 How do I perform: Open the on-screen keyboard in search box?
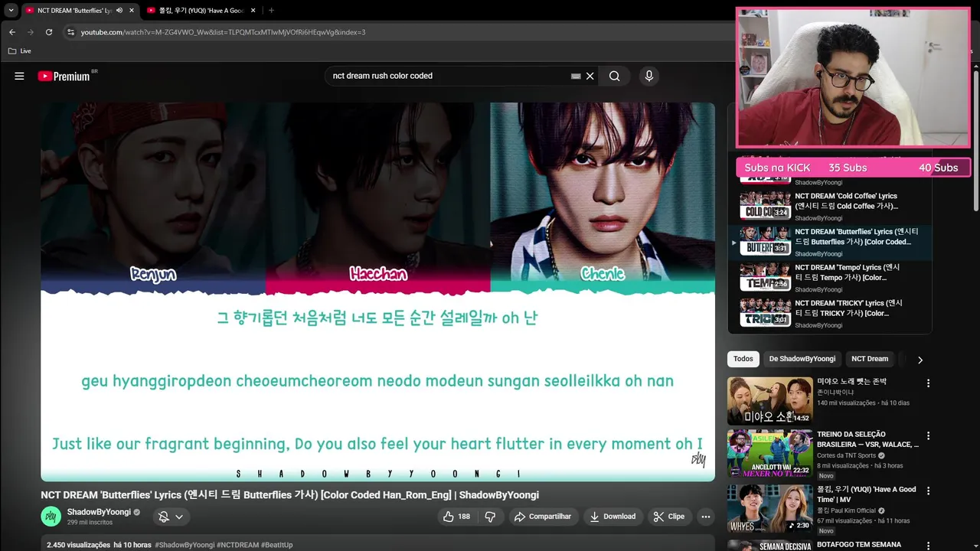click(x=576, y=76)
